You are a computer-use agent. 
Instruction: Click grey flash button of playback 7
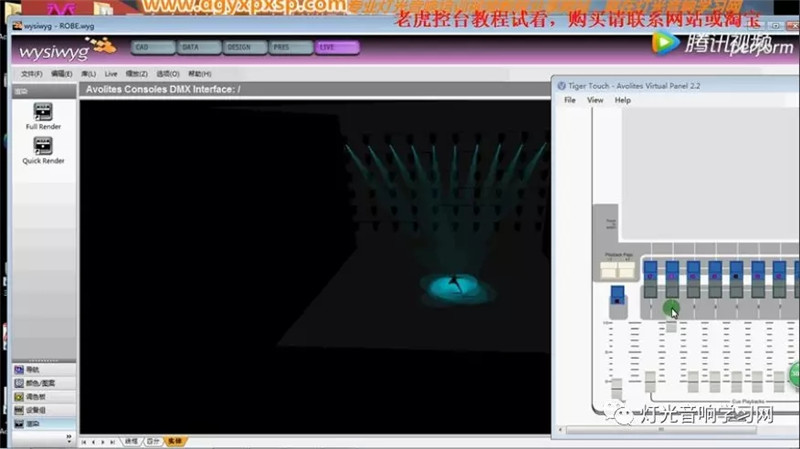pos(779,291)
